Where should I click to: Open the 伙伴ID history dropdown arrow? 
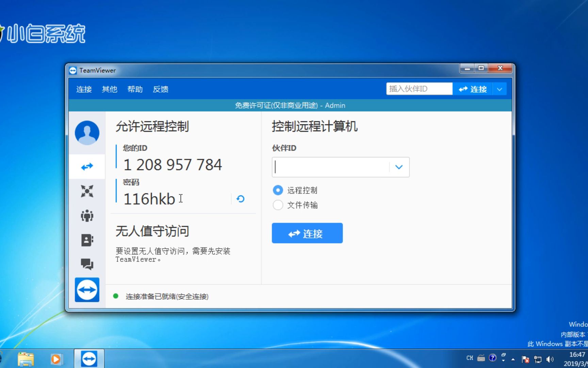pos(398,167)
